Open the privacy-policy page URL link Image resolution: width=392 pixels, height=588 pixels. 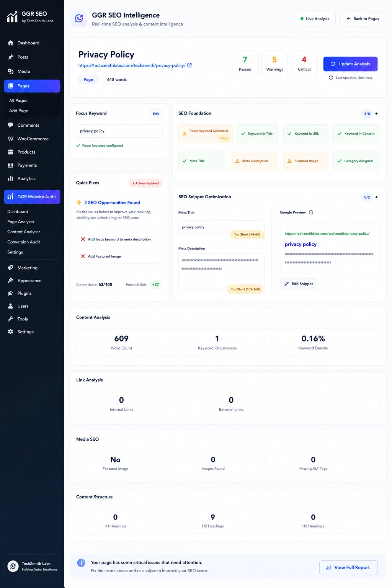tap(132, 65)
